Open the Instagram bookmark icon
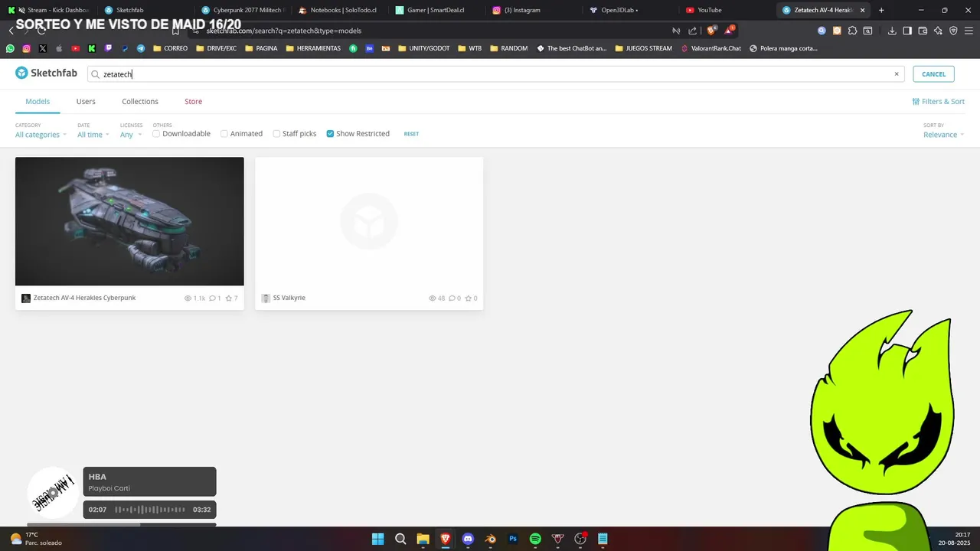This screenshot has width=980, height=551. [26, 48]
